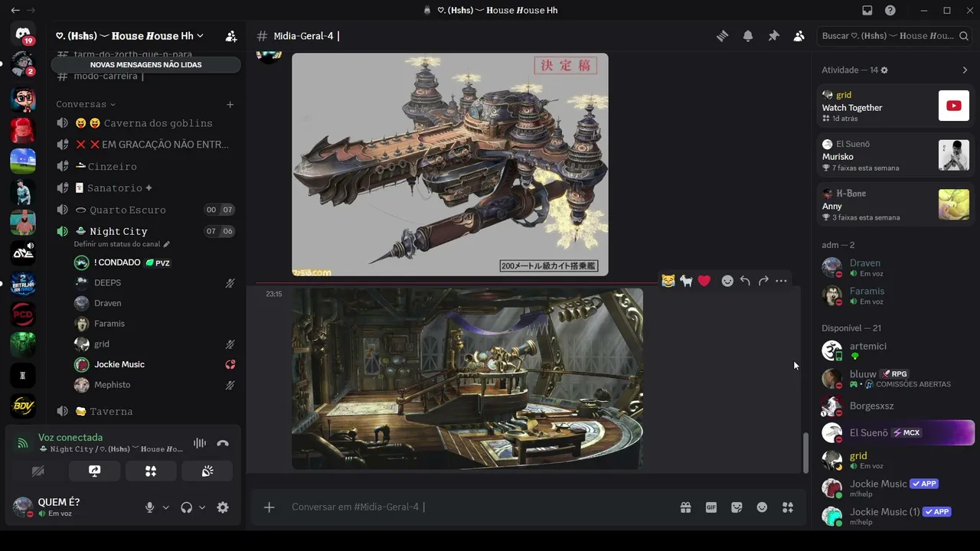Collapse the Conversas category
The width and height of the screenshot is (980, 551).
point(86,104)
